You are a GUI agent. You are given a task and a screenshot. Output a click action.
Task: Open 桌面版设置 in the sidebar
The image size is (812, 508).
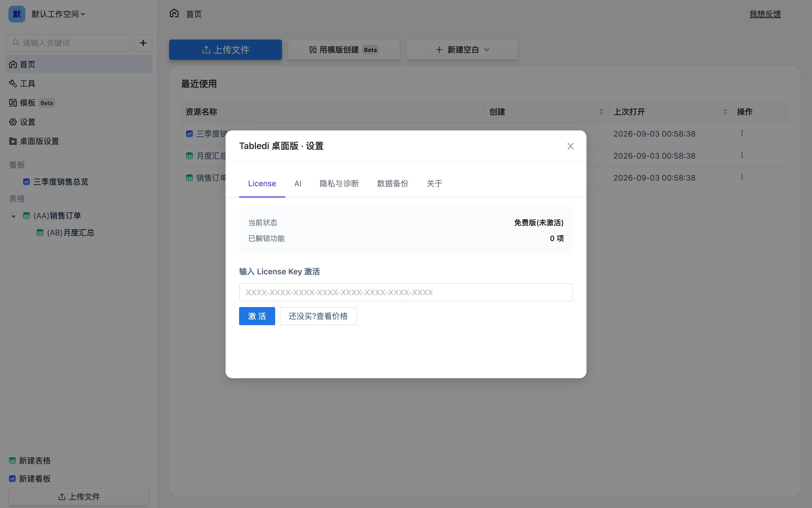point(79,141)
